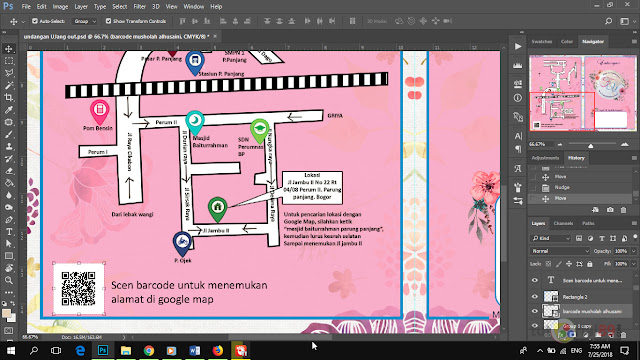Open the Character panel icon
640x360 pixels.
click(518, 136)
